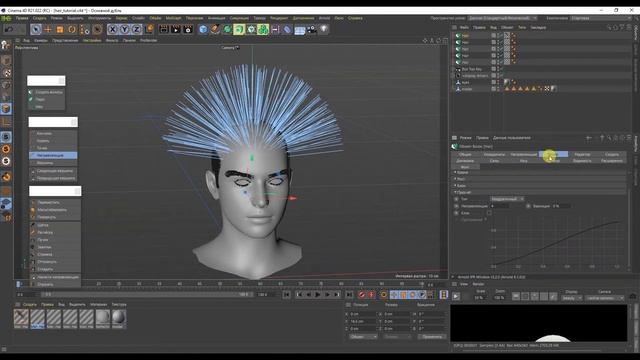This screenshot has width=640, height=360.
Task: Click highlighted blue entry in middle floating list
Action: (53, 156)
